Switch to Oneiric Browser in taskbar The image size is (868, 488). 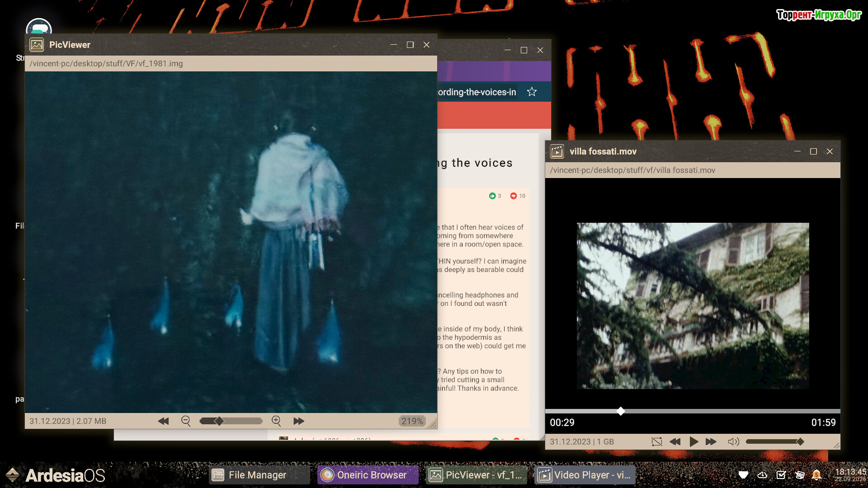click(x=367, y=475)
